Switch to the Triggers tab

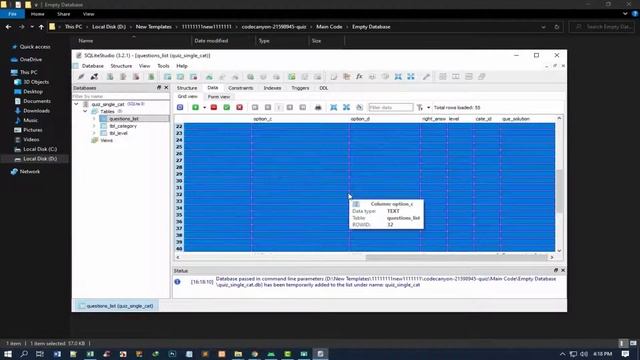tap(300, 88)
